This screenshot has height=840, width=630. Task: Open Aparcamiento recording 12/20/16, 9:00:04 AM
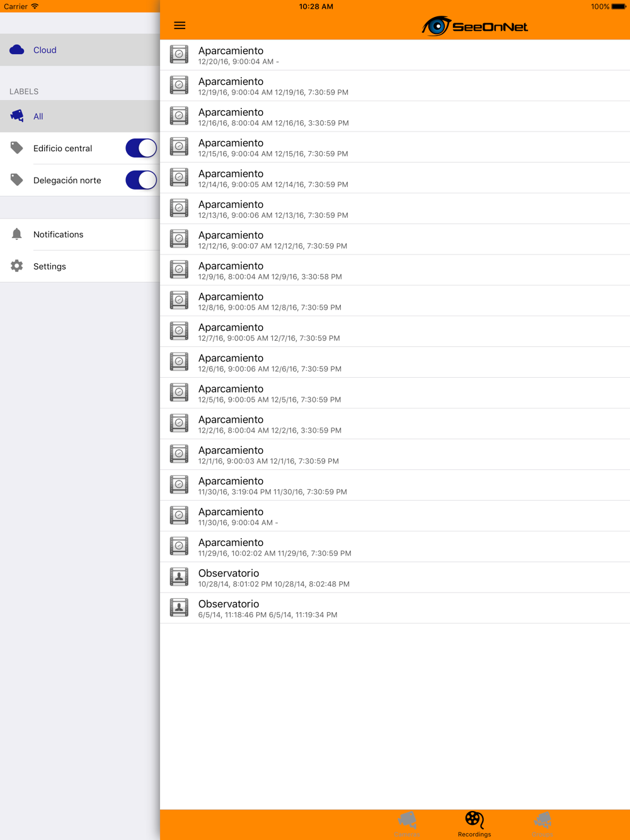pos(395,55)
